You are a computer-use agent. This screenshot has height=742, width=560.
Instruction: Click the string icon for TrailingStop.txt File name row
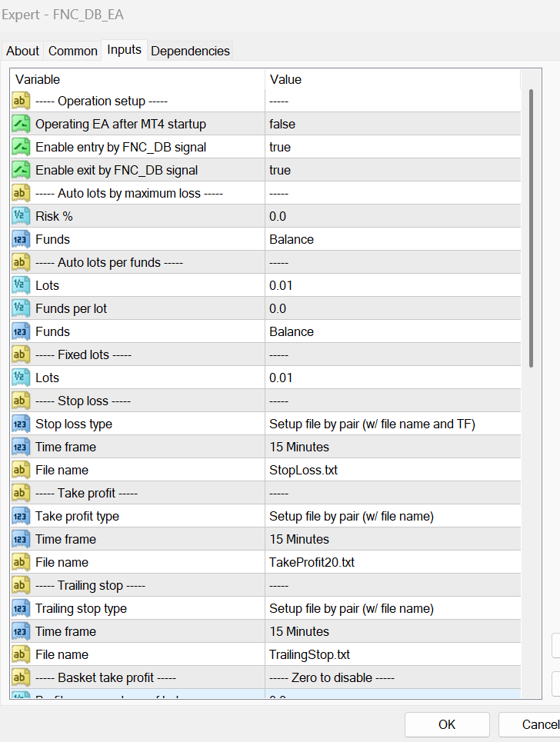click(20, 654)
